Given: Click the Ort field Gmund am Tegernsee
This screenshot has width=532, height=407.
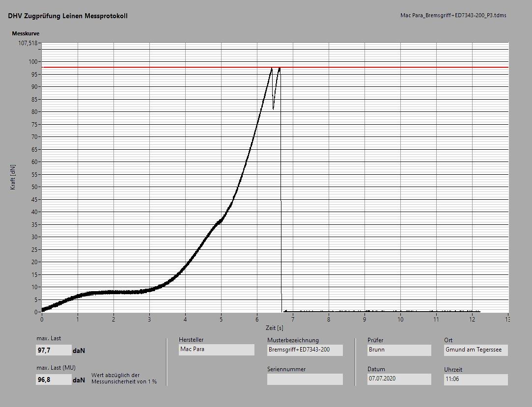Looking at the screenshot, I should [x=476, y=350].
